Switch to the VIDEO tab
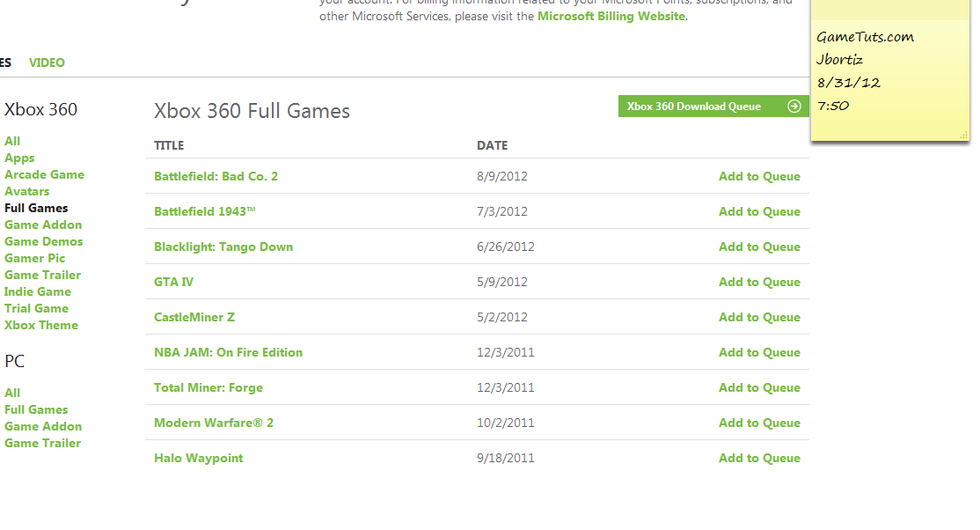 (47, 63)
